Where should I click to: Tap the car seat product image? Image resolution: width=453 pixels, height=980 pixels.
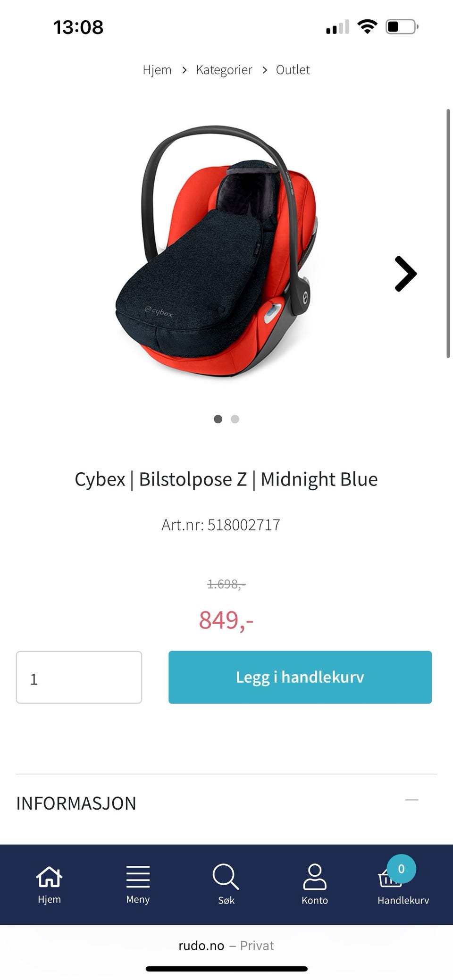[218, 251]
